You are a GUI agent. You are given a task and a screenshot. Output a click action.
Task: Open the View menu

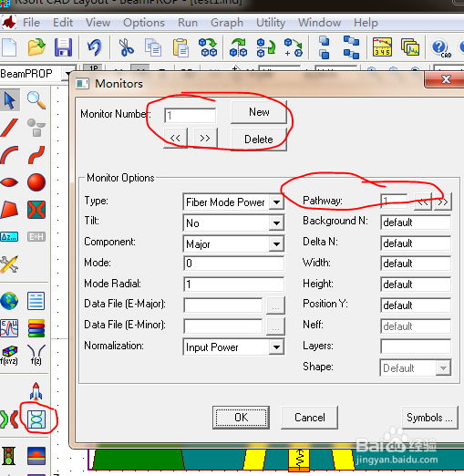click(98, 23)
